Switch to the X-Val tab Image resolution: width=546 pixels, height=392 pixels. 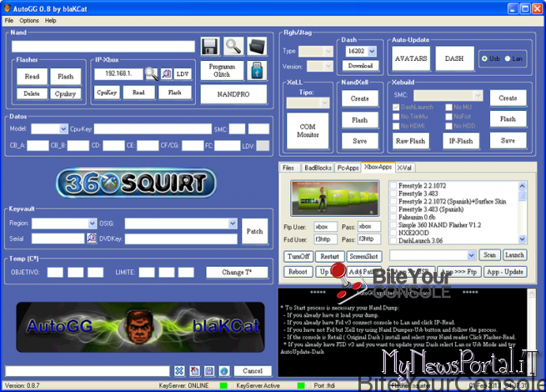coord(404,168)
